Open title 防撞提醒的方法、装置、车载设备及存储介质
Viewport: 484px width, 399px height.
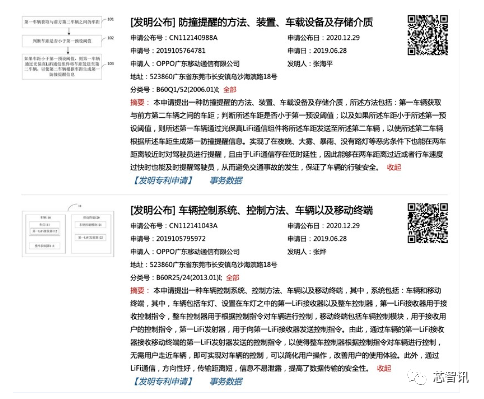tap(275, 22)
